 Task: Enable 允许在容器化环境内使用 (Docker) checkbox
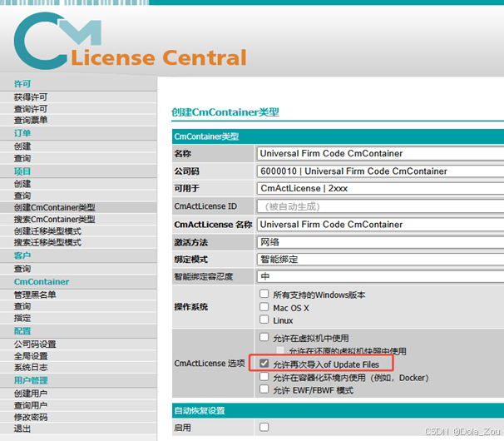click(264, 377)
